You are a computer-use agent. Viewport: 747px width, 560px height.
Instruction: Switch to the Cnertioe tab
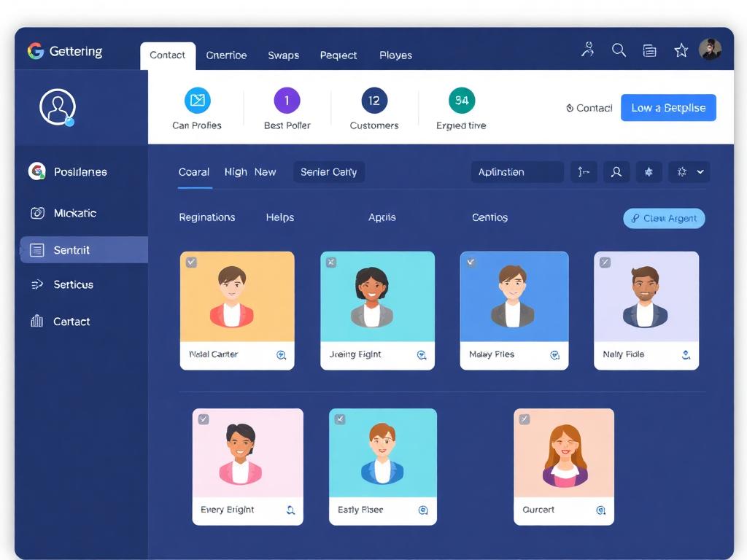pos(226,55)
